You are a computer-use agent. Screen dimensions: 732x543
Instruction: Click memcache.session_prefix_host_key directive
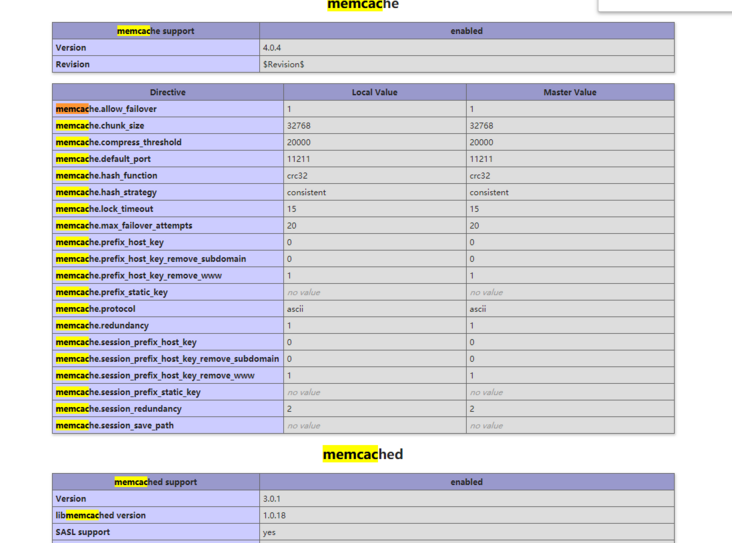click(126, 342)
